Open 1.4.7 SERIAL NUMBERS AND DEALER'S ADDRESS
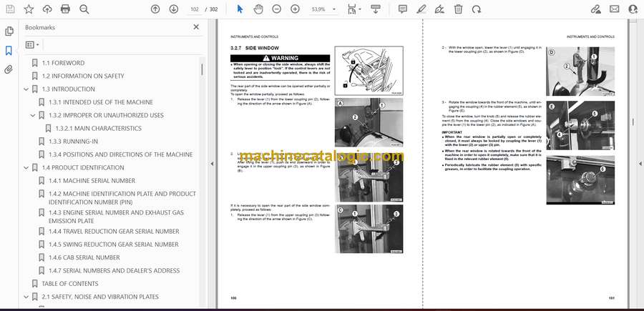Viewport: 644px width, 311px height. pyautogui.click(x=114, y=271)
